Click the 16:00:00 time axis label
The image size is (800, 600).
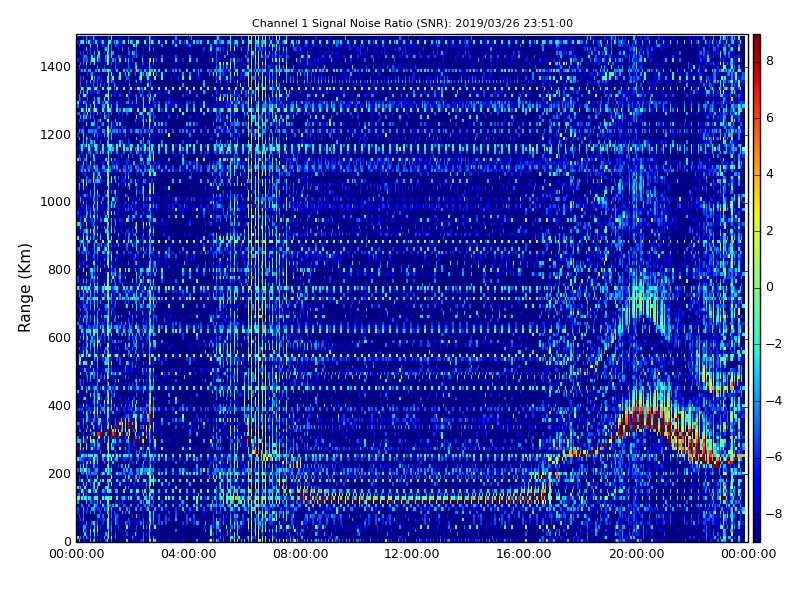(524, 554)
